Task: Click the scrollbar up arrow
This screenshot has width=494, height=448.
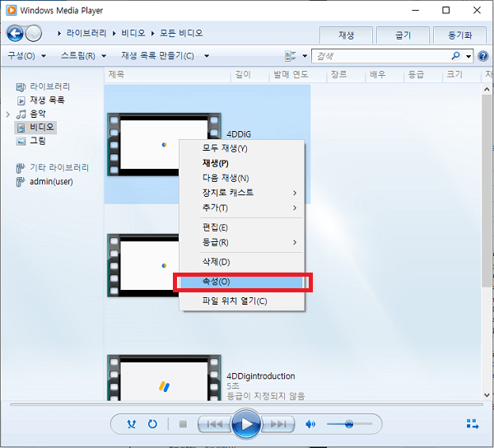Action: [x=487, y=89]
